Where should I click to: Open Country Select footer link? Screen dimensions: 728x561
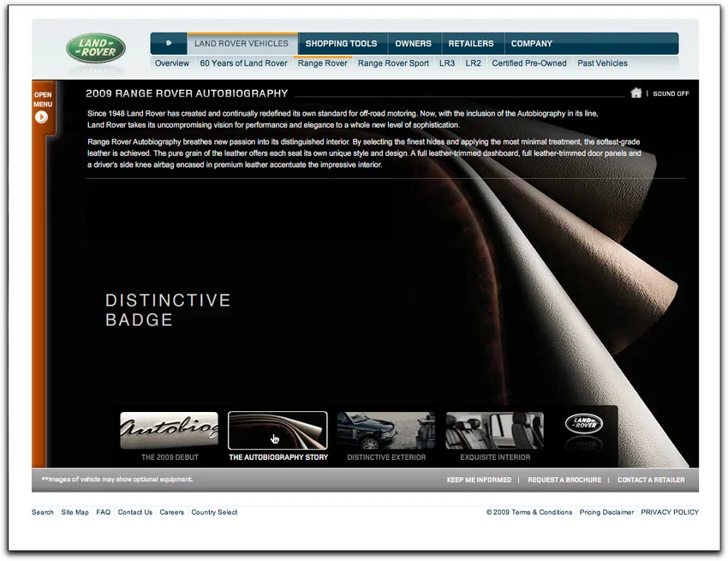214,512
